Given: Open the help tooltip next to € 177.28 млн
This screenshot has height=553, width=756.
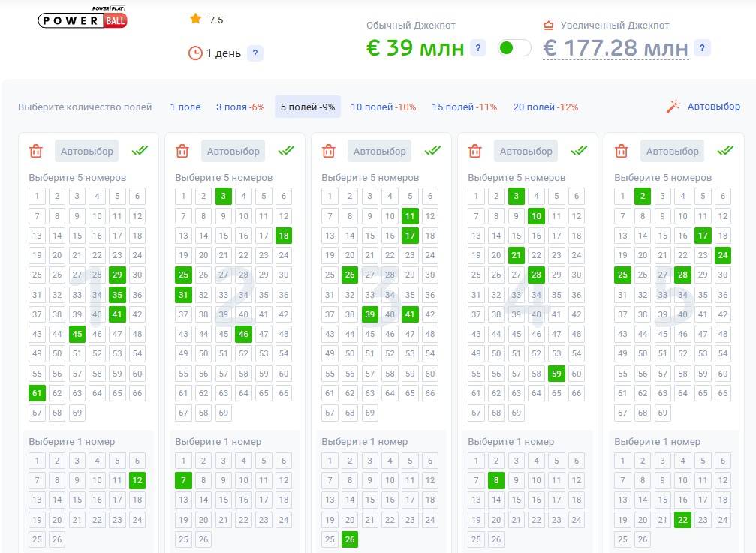Looking at the screenshot, I should tap(701, 47).
